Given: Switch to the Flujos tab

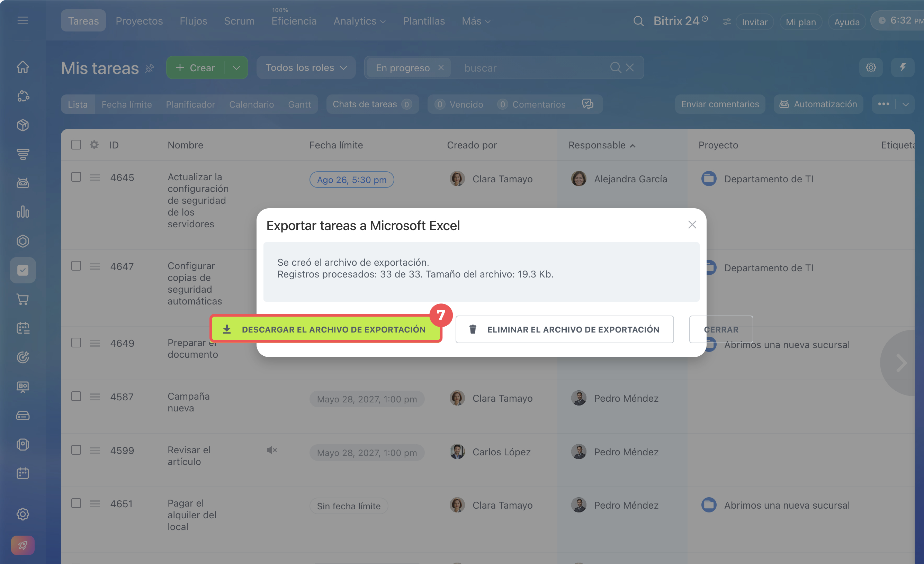Looking at the screenshot, I should (194, 21).
